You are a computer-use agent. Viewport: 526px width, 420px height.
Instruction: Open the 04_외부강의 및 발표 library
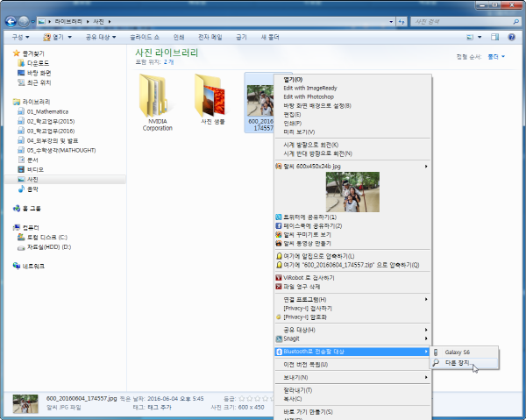(x=53, y=140)
